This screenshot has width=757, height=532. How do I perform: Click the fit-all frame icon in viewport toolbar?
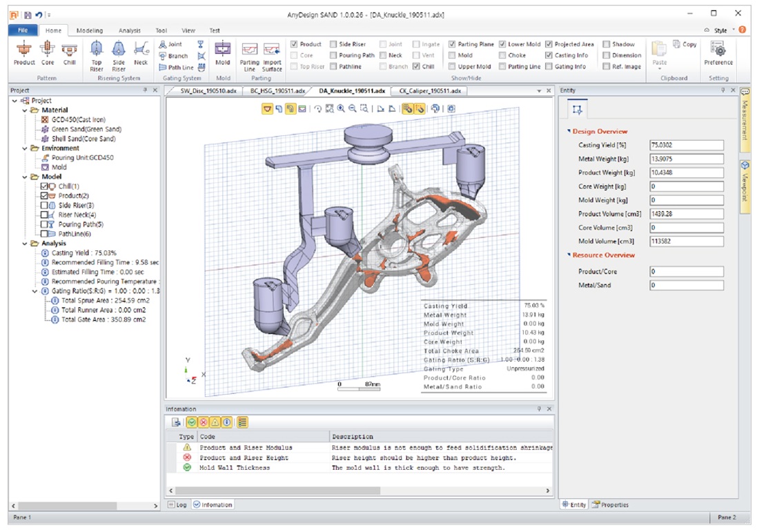tap(451, 109)
